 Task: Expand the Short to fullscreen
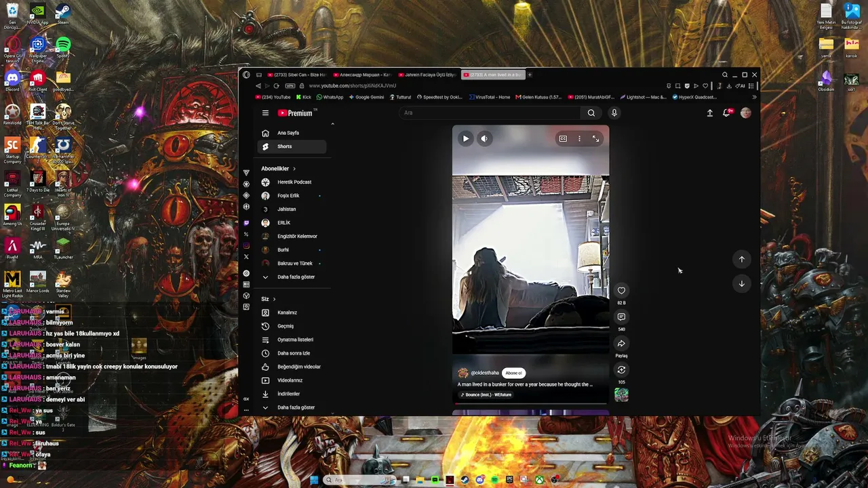[x=595, y=138]
